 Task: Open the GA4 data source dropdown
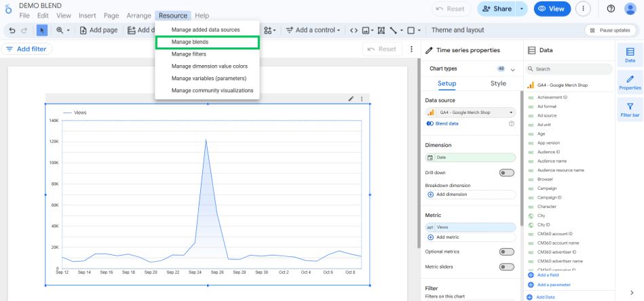[x=470, y=113]
